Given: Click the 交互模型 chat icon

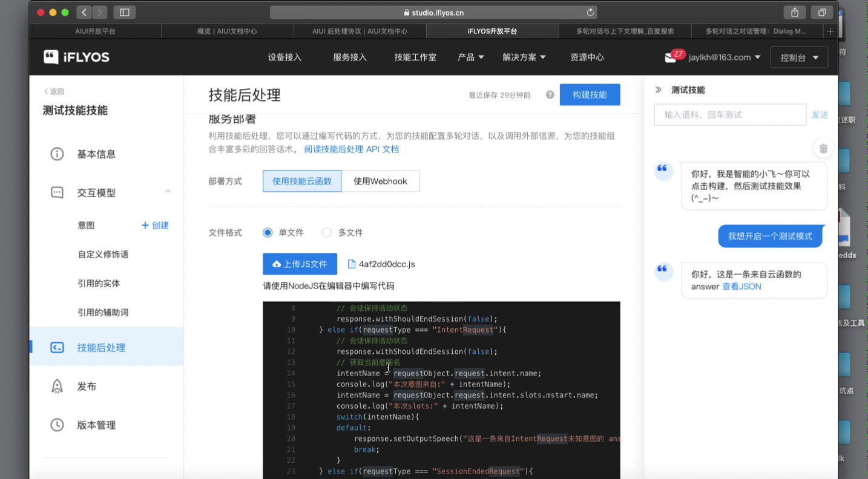Looking at the screenshot, I should tap(57, 193).
